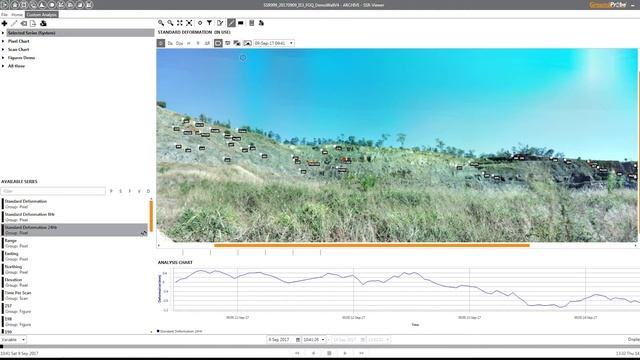Image resolution: width=640 pixels, height=360 pixels.
Task: Expand the Pixel Chart tree node
Action: (3, 41)
